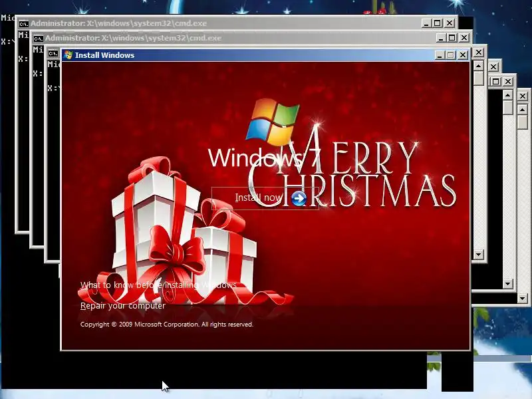Click the rearmost cmd window title text
The image size is (532, 399).
pos(119,23)
